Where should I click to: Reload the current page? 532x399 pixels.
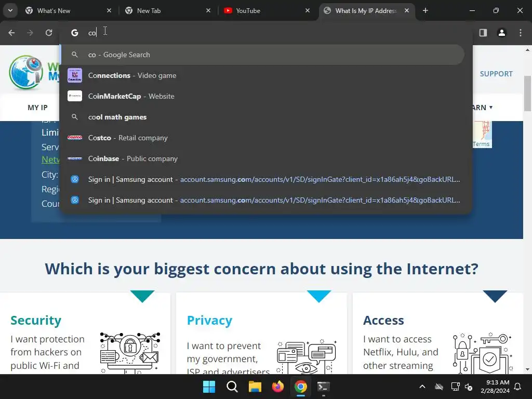pyautogui.click(x=49, y=33)
